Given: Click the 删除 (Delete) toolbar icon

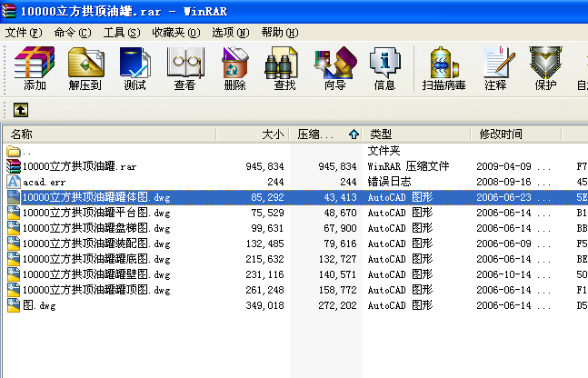Looking at the screenshot, I should [235, 63].
